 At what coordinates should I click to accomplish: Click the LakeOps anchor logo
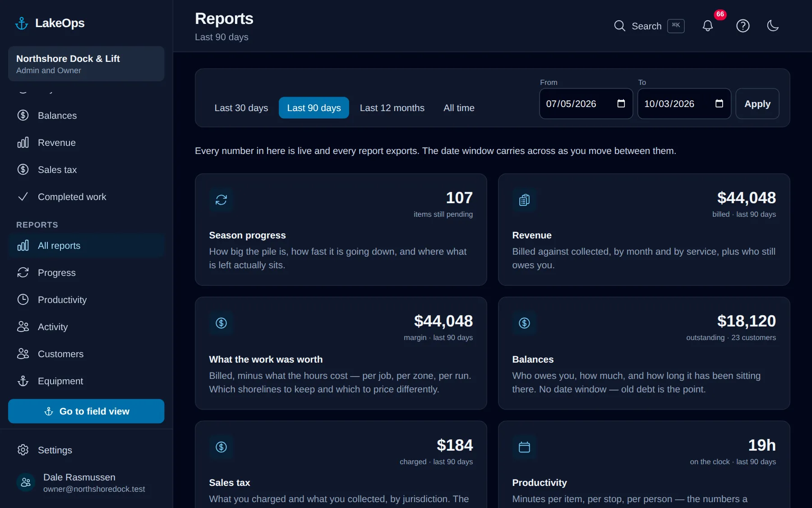[x=22, y=23]
